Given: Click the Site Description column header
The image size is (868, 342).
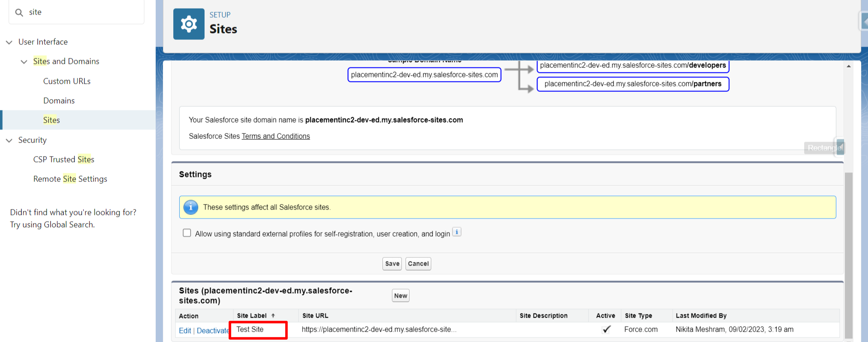Looking at the screenshot, I should [544, 316].
